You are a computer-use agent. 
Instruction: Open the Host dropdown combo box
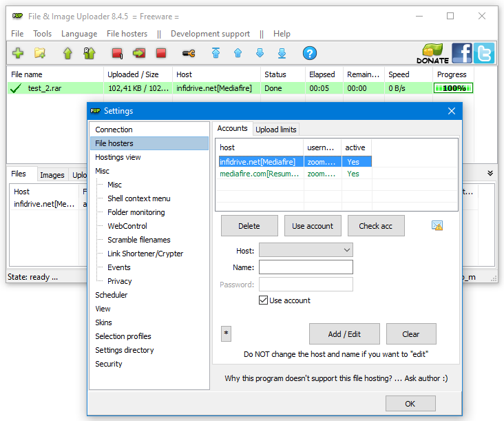(x=306, y=250)
